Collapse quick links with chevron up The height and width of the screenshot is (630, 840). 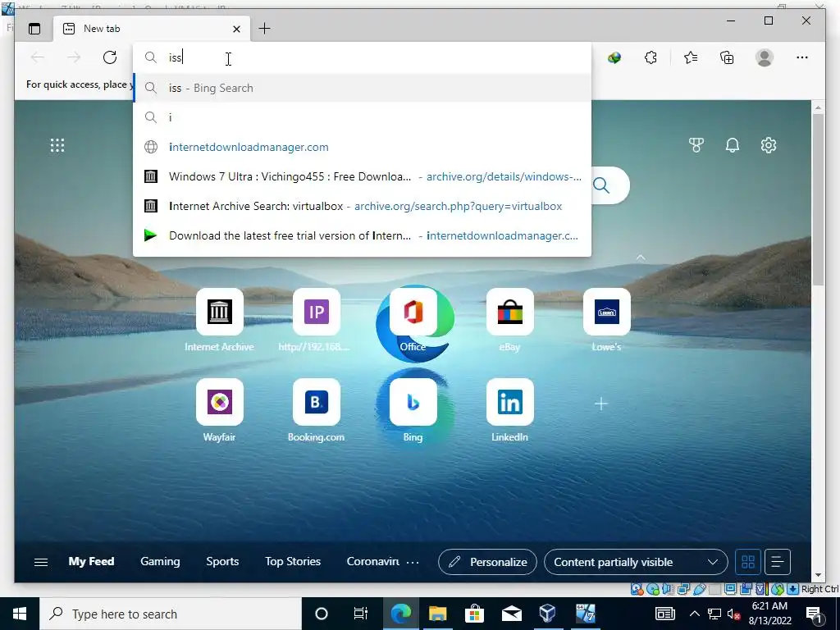tap(640, 258)
